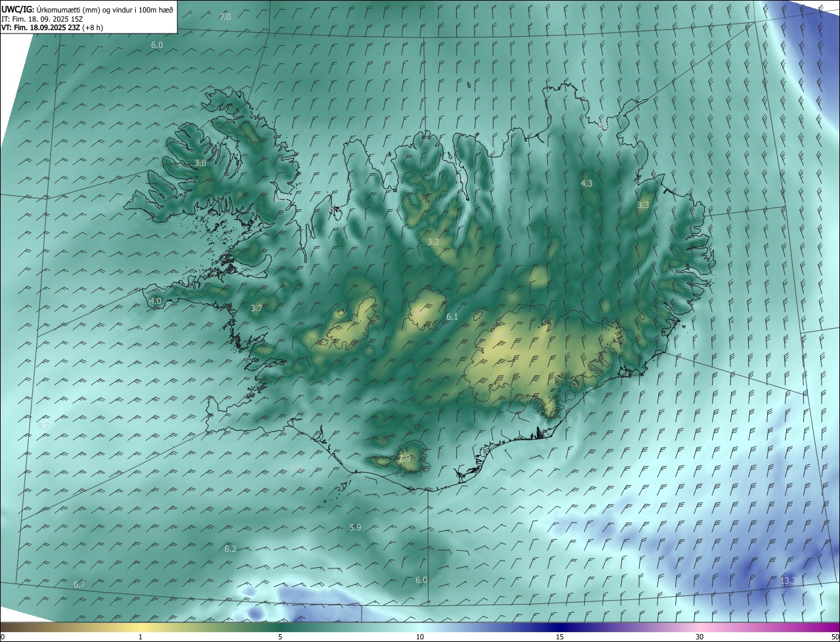This screenshot has width=840, height=642.
Task: Click the 0 tick label on color scale
Action: point(3,637)
